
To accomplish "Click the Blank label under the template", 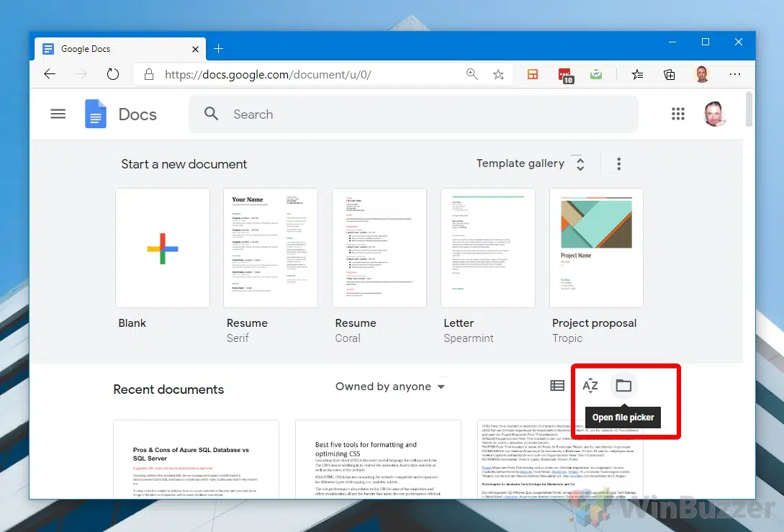I will [132, 323].
